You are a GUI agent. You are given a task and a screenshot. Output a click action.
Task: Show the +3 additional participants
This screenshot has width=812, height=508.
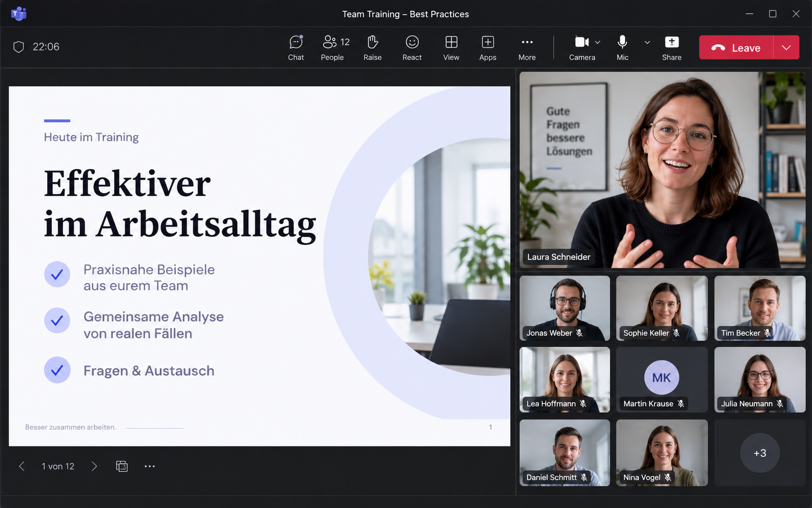760,453
